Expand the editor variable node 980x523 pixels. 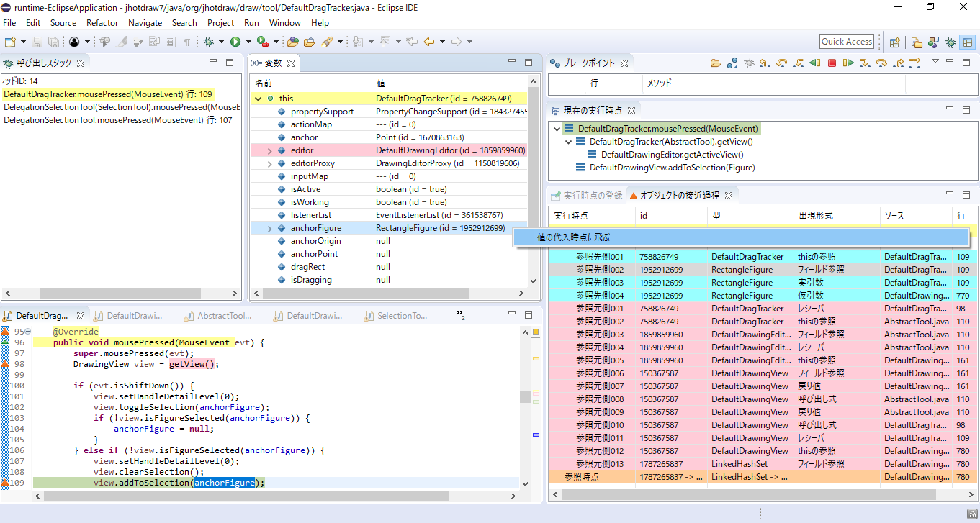[270, 150]
